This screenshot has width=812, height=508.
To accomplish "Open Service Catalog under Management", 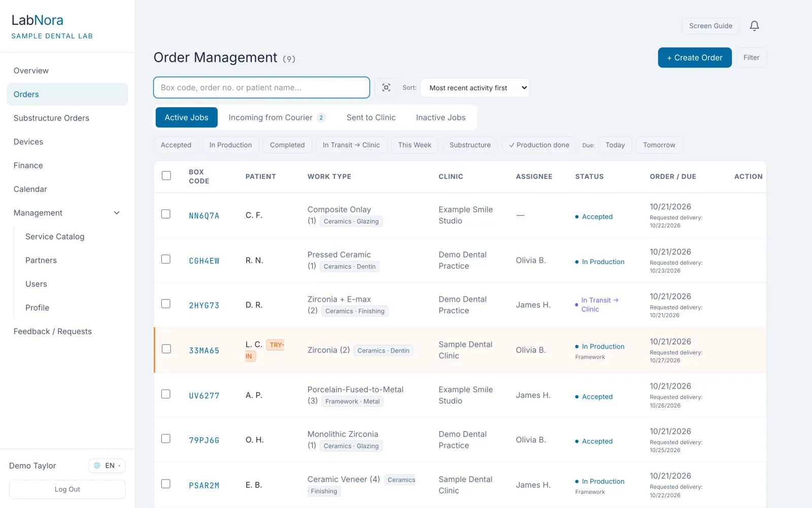I will (73, 237).
